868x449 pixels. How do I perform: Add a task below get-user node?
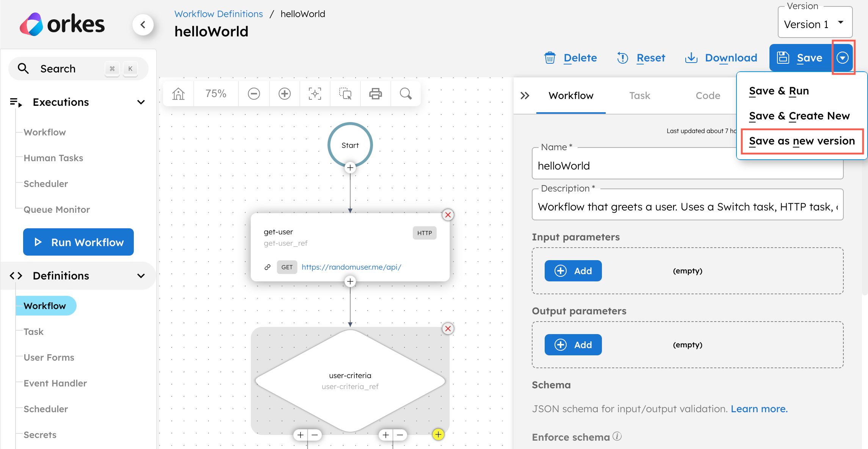(350, 281)
